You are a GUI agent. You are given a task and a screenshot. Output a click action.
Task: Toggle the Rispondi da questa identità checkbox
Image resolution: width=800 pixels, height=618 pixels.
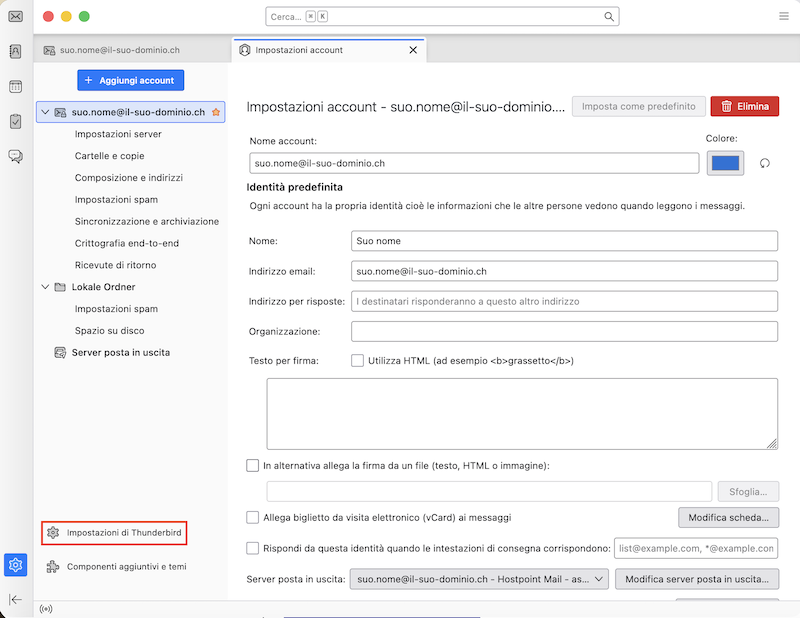253,548
